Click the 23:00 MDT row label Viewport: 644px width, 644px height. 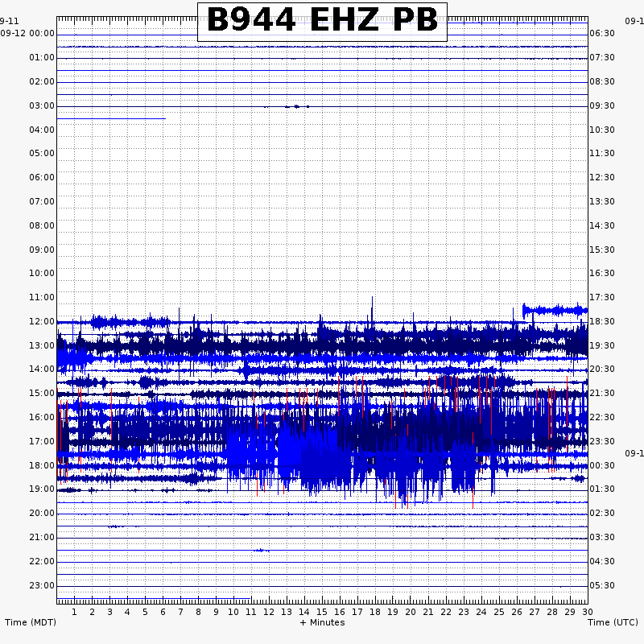tap(42, 586)
